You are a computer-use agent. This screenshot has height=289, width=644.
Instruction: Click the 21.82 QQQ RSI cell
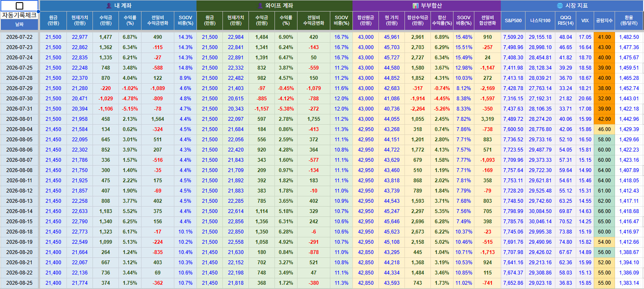566,99
